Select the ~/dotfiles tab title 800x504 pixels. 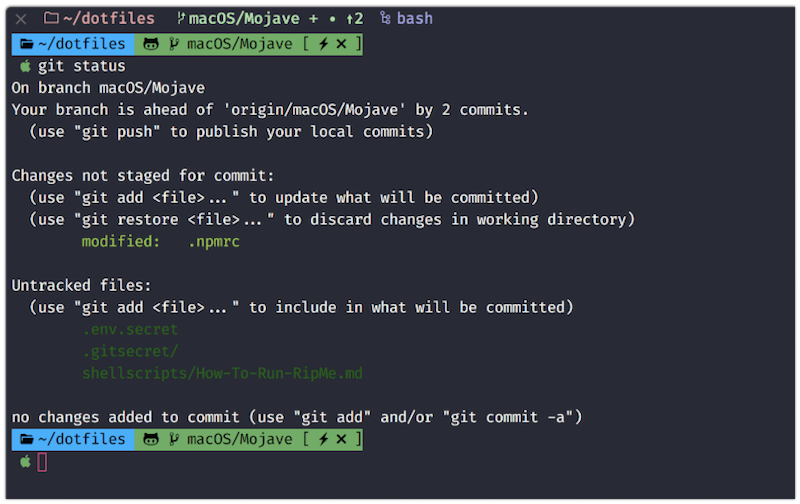[x=109, y=18]
